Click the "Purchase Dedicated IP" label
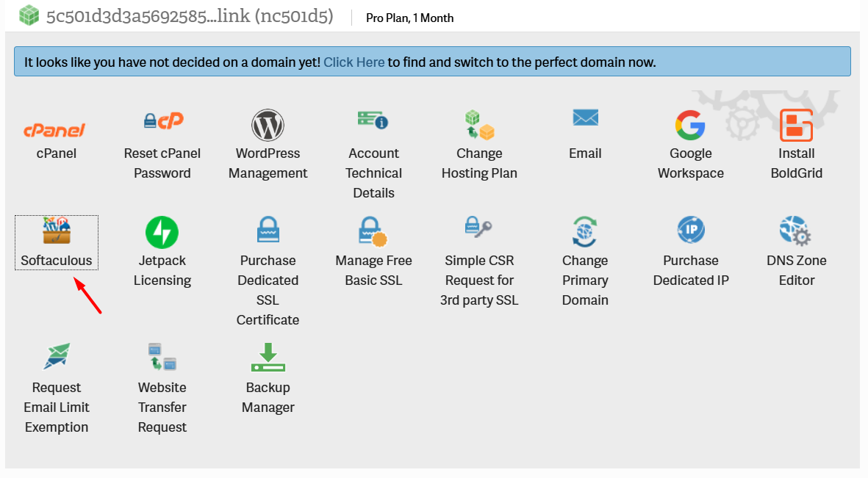The height and width of the screenshot is (478, 868). [691, 270]
